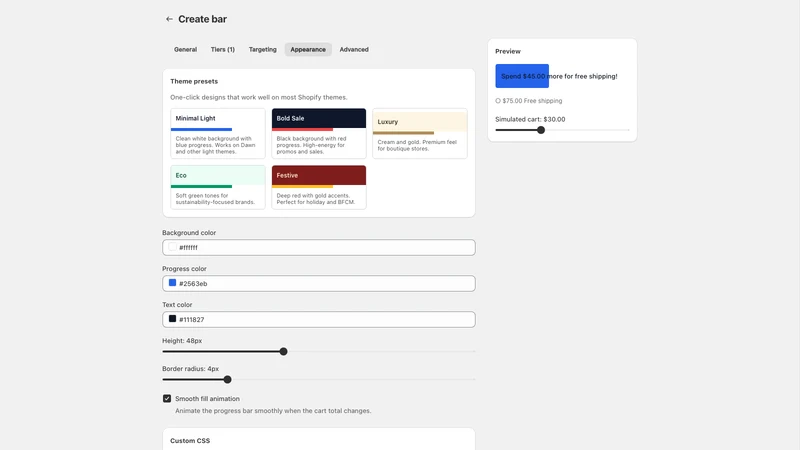Viewport: 800px width, 450px height.
Task: Click the Simulated cart slider handle
Action: point(541,130)
